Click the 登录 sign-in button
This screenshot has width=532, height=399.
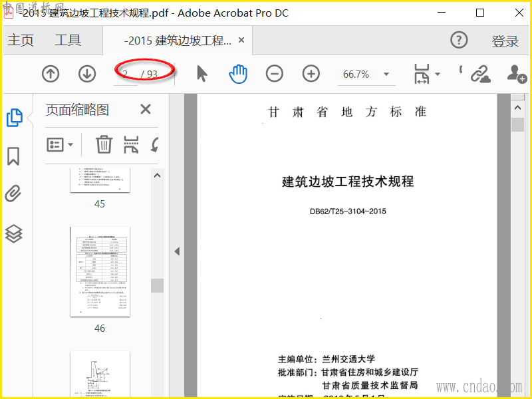coord(505,41)
